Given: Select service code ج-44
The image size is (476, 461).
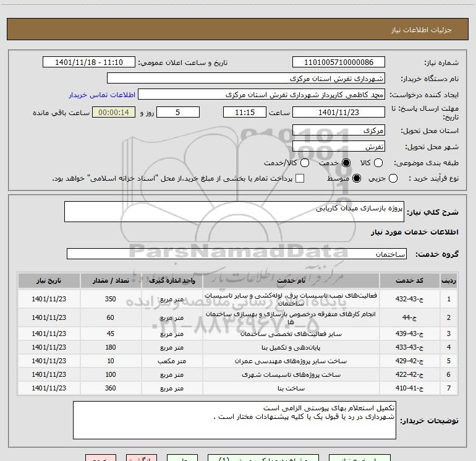Looking at the screenshot, I should [409, 317].
